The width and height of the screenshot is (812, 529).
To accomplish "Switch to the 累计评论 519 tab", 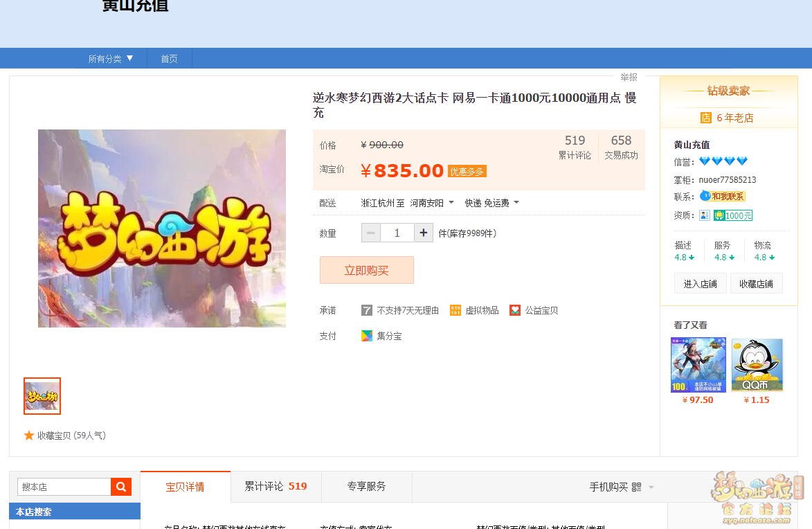I will point(276,487).
